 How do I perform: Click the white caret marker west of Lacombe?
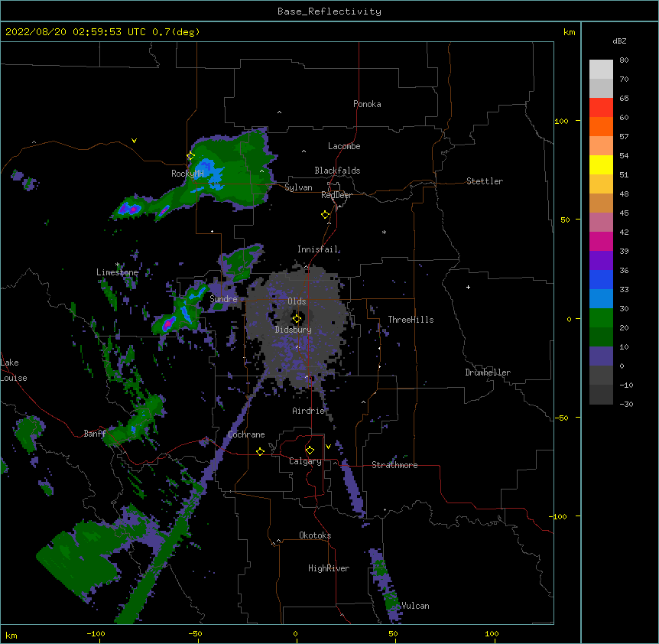pyautogui.click(x=304, y=151)
